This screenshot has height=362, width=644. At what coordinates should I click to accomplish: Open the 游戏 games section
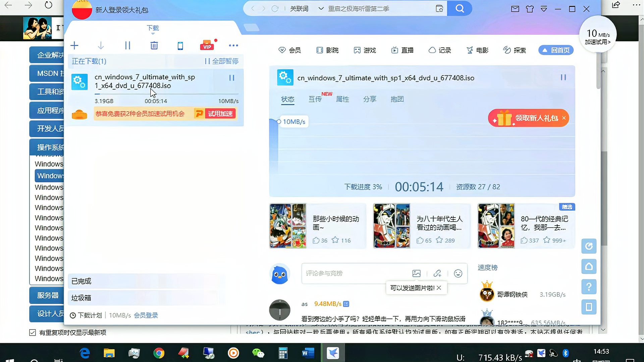click(365, 50)
